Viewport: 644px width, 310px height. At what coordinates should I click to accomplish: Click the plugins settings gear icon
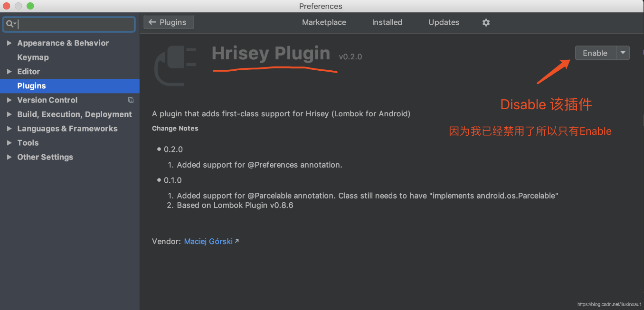click(x=486, y=22)
